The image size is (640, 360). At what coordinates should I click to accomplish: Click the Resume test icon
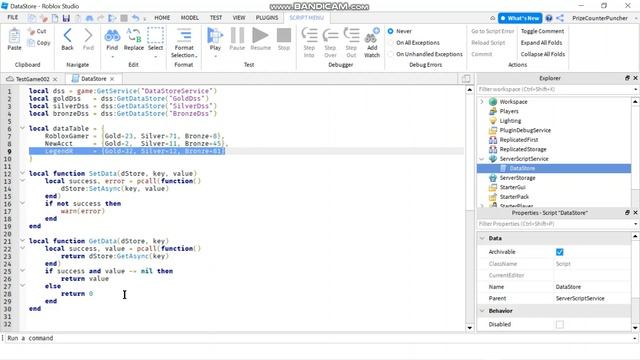coord(260,36)
